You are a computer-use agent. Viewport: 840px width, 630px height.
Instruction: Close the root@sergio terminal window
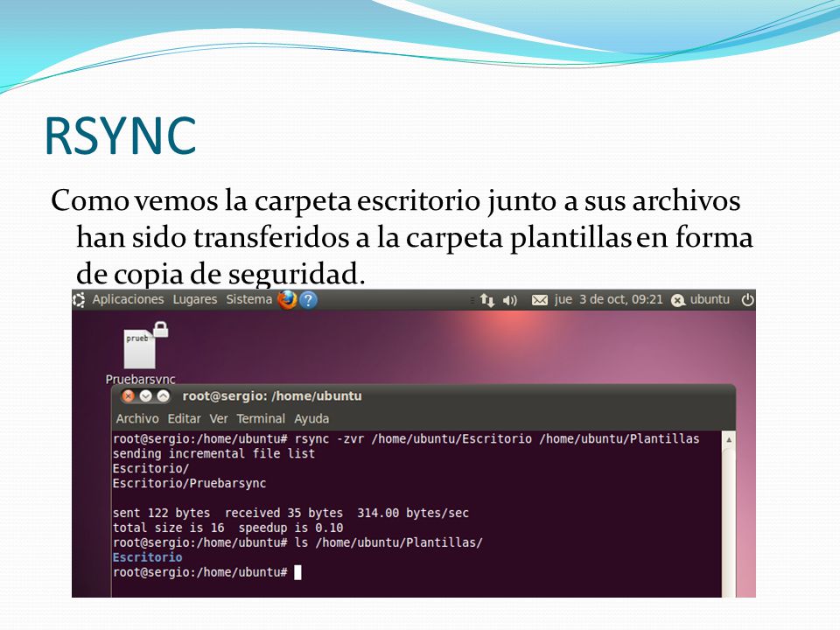pos(128,395)
